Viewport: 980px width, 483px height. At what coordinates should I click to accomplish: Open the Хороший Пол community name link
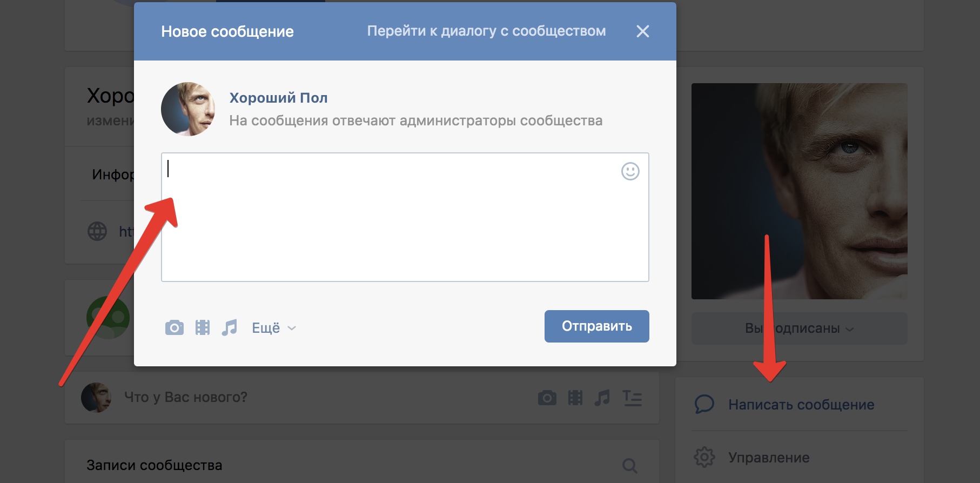[x=278, y=98]
